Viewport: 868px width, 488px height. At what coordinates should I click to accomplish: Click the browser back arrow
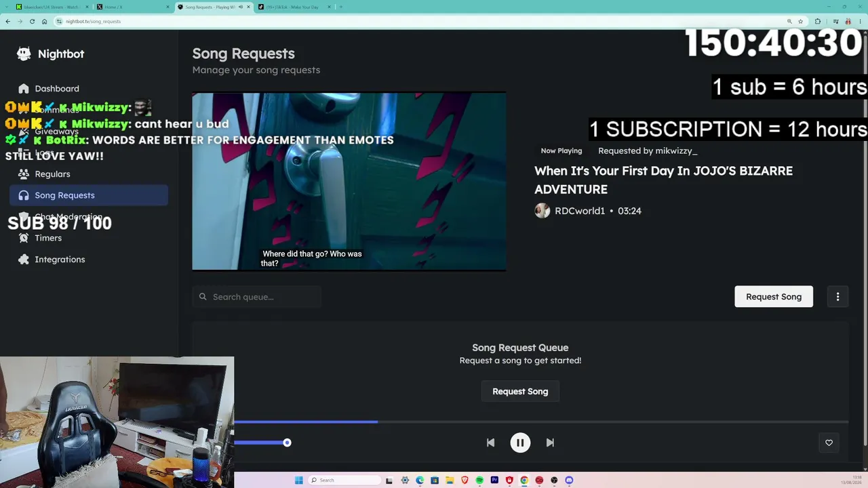(7, 22)
